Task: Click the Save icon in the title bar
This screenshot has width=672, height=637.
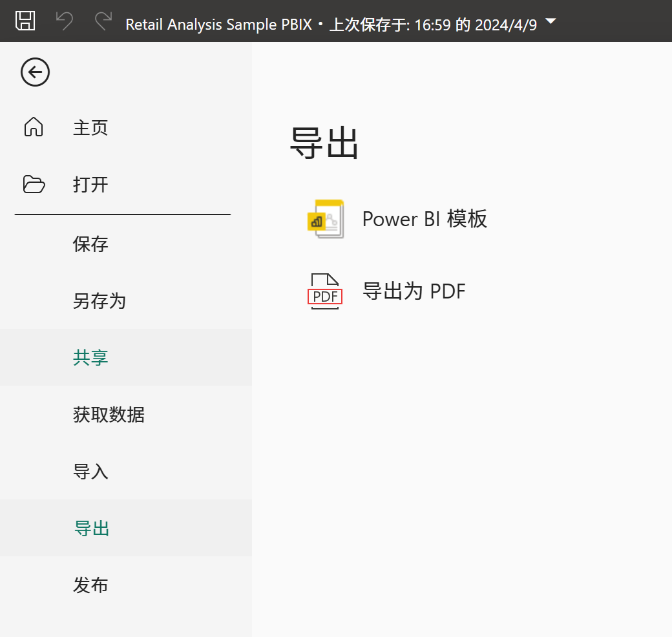Action: click(x=25, y=21)
